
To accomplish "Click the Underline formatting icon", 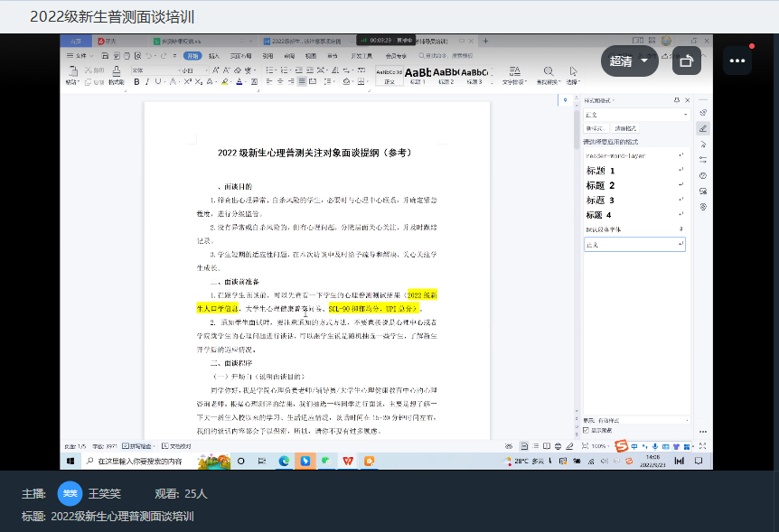I will click(x=159, y=81).
